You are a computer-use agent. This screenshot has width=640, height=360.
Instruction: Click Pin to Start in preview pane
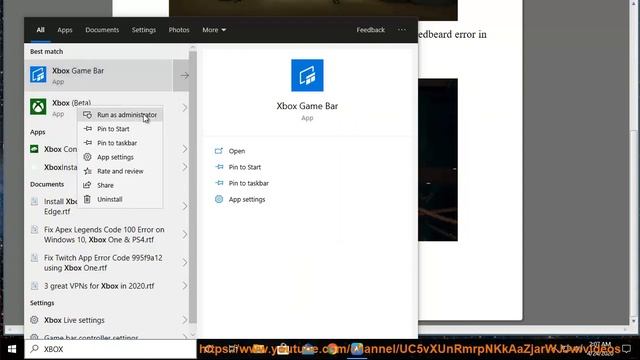coord(244,167)
